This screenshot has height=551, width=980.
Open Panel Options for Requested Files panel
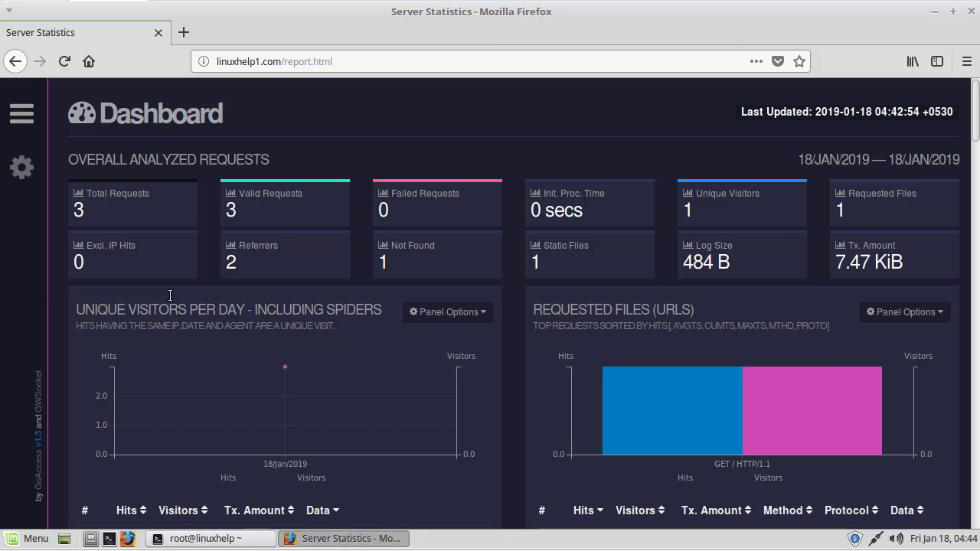coord(905,311)
